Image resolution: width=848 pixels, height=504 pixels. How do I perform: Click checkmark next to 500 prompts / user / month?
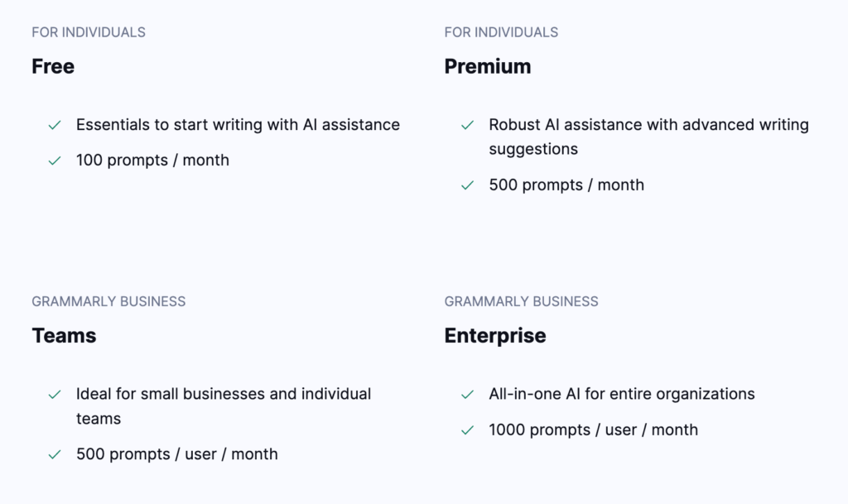coord(55,454)
